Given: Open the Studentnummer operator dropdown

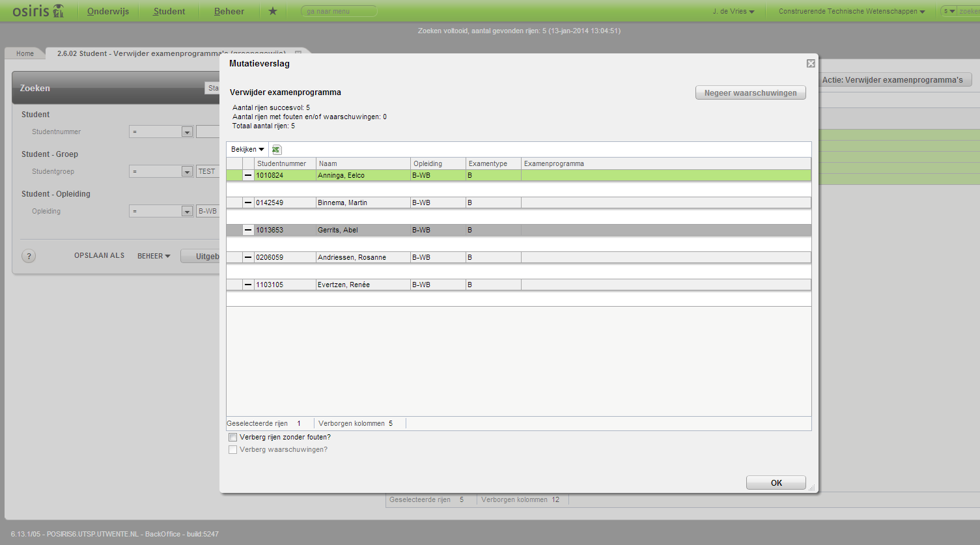Looking at the screenshot, I should click(x=187, y=132).
